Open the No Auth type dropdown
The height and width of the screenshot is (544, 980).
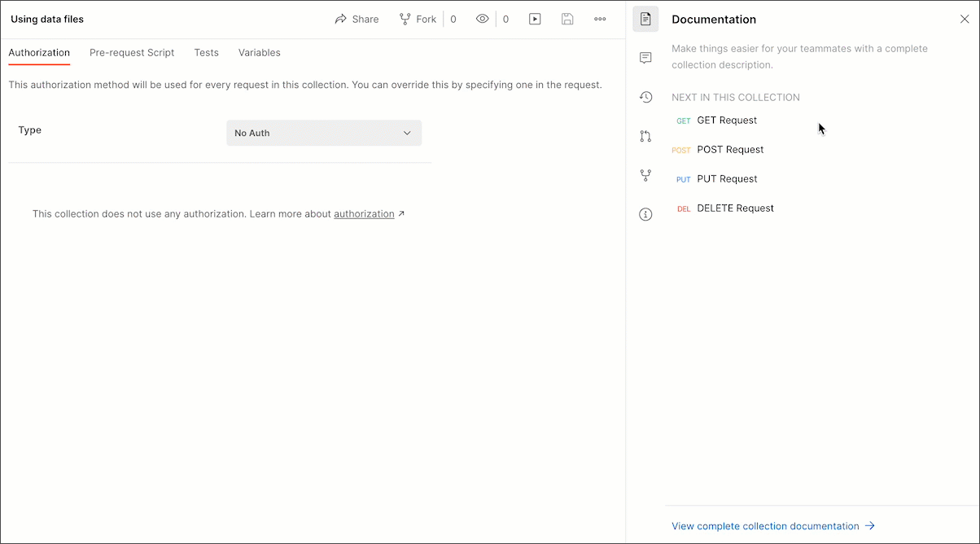pyautogui.click(x=324, y=133)
